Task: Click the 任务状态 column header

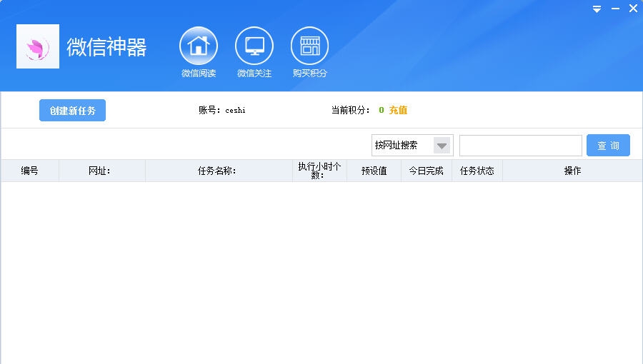Action: [x=477, y=171]
